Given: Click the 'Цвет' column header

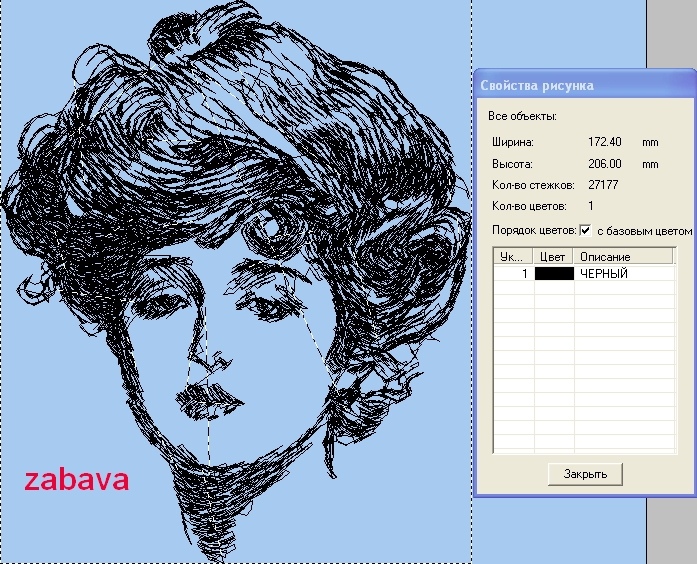Looking at the screenshot, I should coord(553,257).
